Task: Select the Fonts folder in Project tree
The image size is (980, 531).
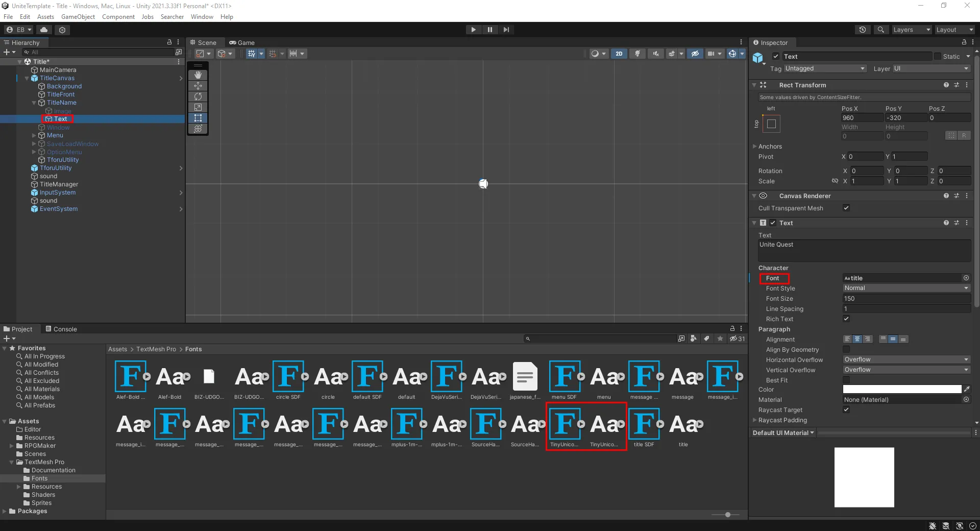Action: point(39,478)
